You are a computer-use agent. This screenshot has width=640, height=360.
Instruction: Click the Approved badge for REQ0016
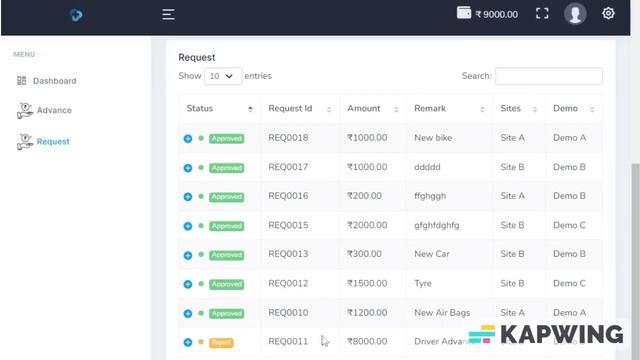(227, 197)
